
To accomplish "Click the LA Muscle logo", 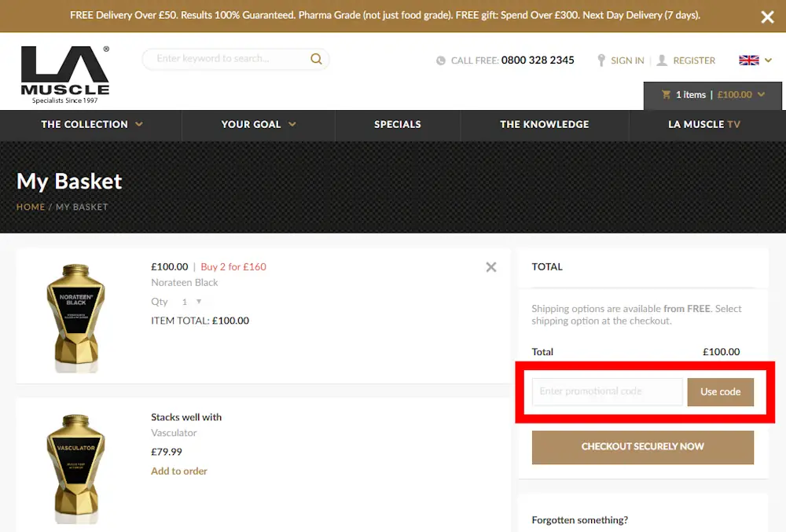I will coord(65,75).
